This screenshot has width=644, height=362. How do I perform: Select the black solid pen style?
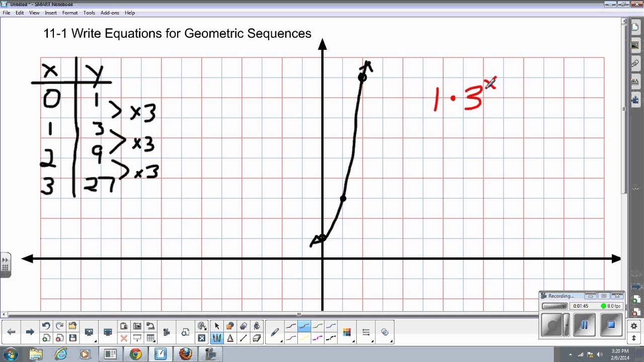tap(291, 326)
